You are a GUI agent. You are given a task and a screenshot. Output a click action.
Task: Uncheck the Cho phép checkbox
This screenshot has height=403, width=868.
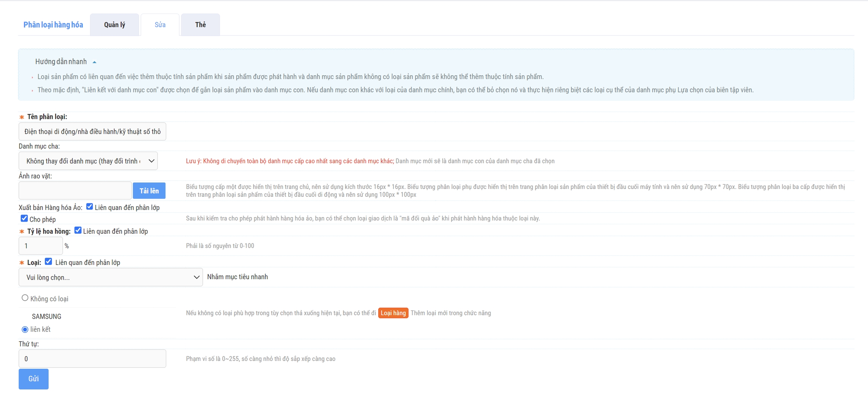pos(24,219)
